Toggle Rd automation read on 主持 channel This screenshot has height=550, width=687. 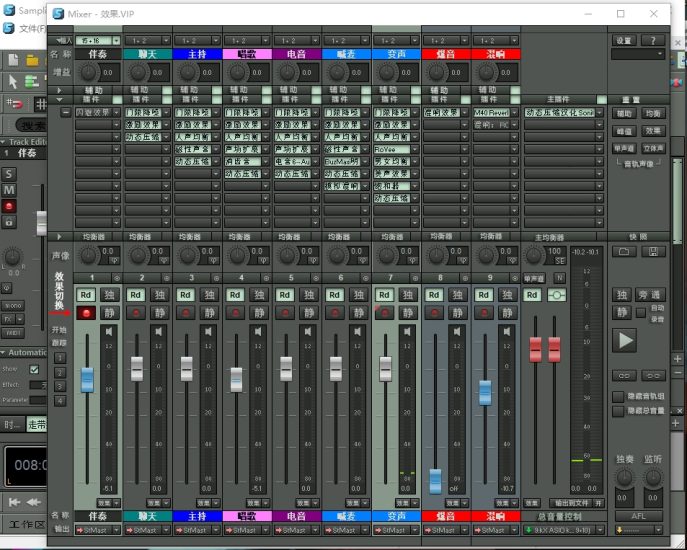click(185, 295)
